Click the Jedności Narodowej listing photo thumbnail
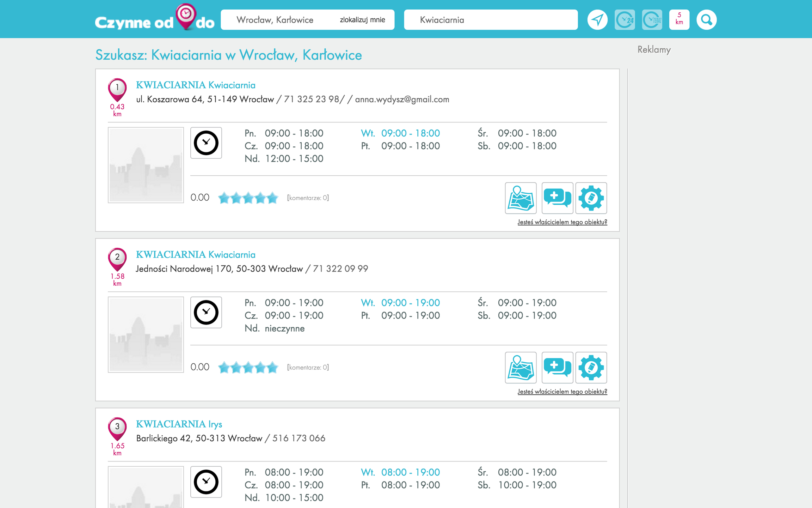 (146, 335)
